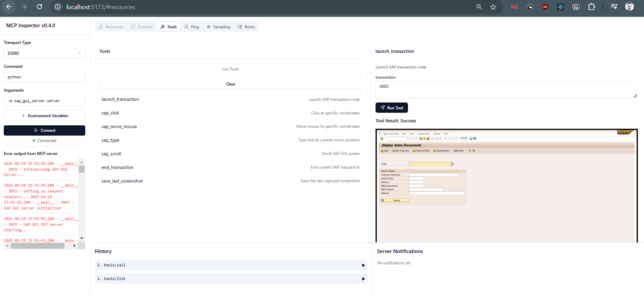Image resolution: width=644 pixels, height=297 pixels.
Task: Click the transaction text field containing VA03
Action: pos(506,90)
